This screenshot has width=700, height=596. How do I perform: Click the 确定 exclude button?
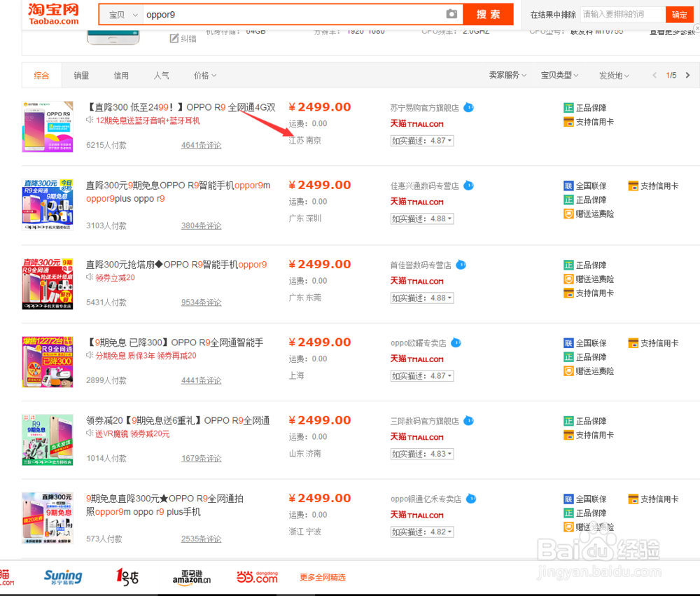pos(679,14)
